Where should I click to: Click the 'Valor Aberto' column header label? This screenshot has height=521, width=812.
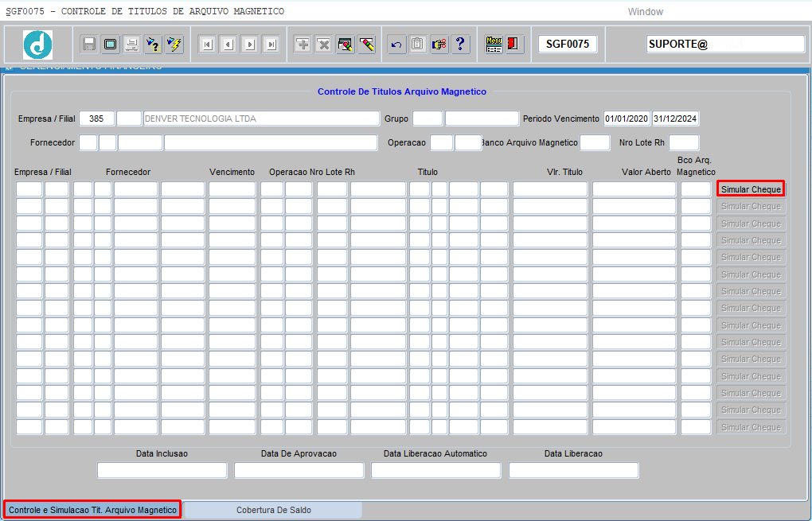[646, 172]
